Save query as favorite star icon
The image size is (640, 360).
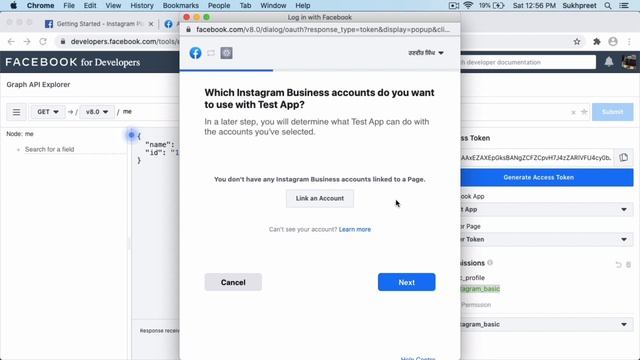point(584,112)
